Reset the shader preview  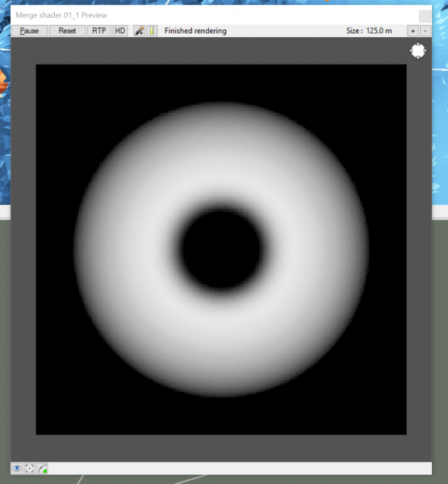67,31
